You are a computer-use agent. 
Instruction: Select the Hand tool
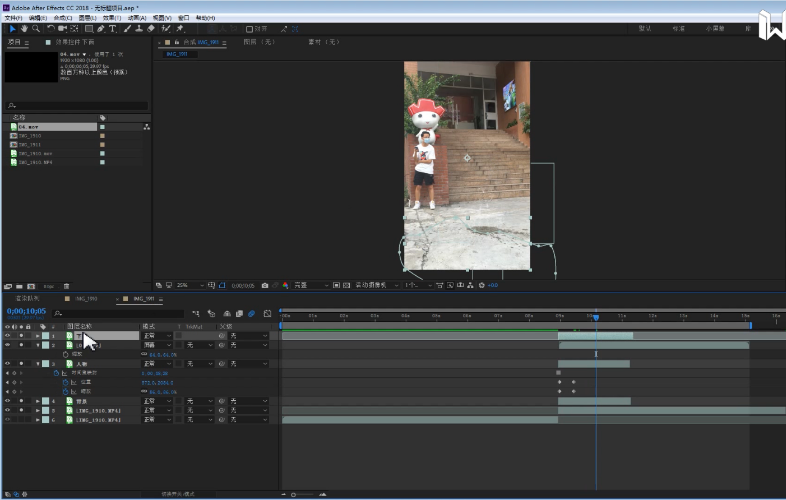pos(24,29)
